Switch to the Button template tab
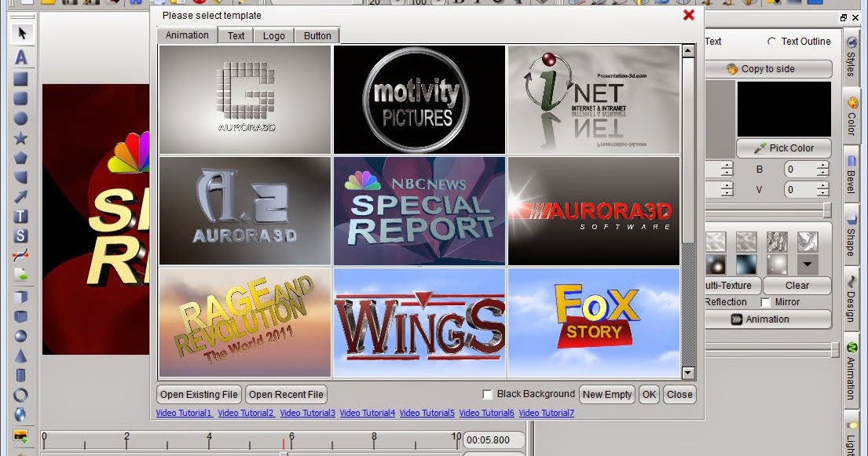This screenshot has width=868, height=456. click(x=317, y=35)
